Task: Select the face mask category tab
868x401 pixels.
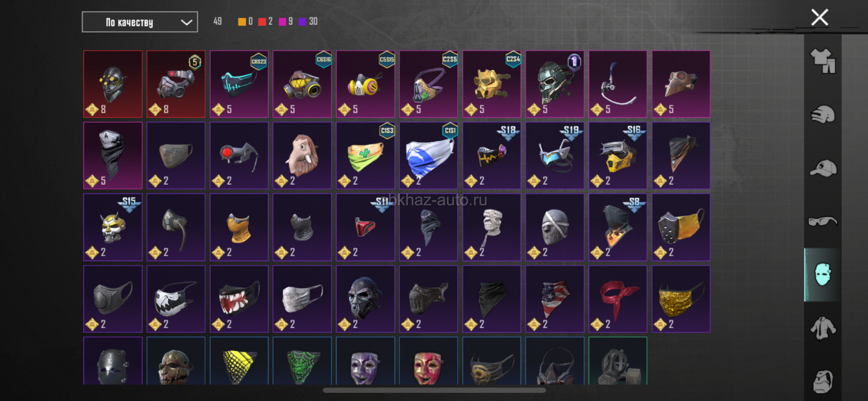Action: pyautogui.click(x=822, y=274)
